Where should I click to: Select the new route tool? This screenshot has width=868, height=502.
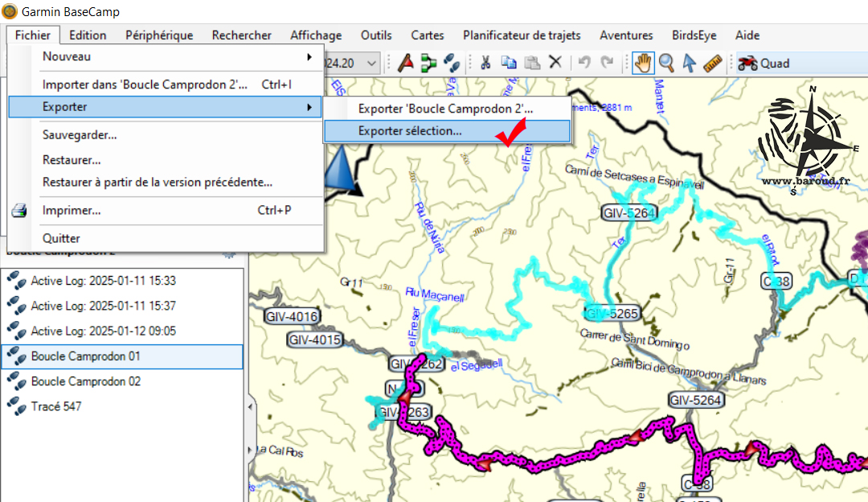tap(428, 64)
